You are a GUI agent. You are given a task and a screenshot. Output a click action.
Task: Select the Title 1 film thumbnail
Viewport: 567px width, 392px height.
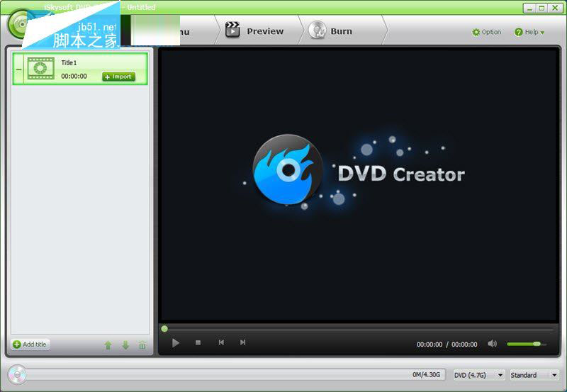click(41, 68)
